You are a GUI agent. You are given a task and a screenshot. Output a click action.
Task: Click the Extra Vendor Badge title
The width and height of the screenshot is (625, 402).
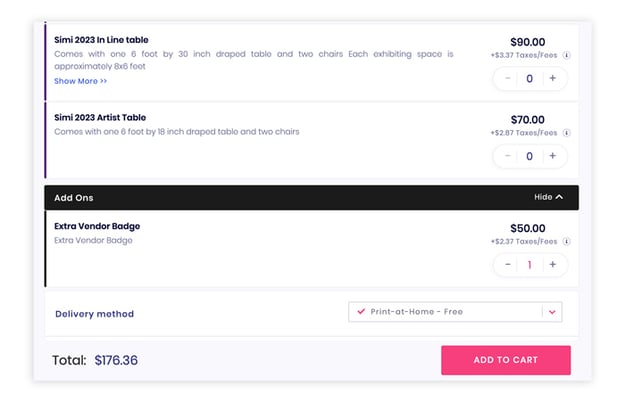point(97,226)
